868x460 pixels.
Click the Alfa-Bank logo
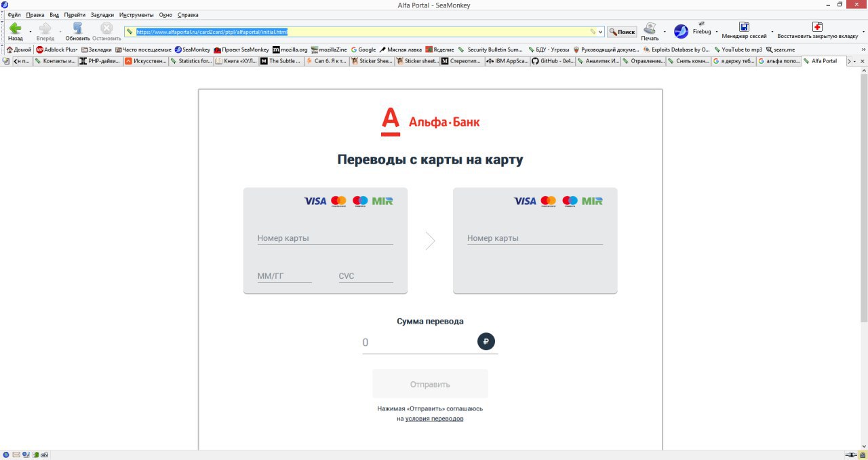tap(430, 121)
